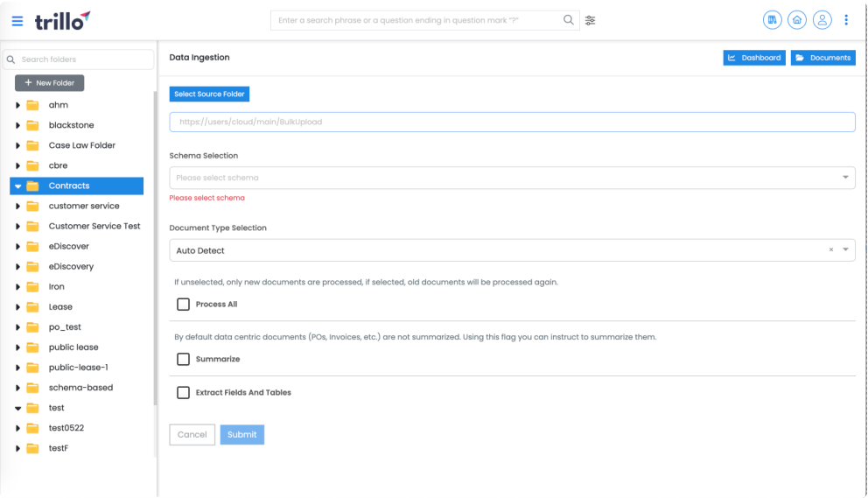Toggle the Summarize checkbox
The height and width of the screenshot is (498, 868).
(183, 359)
